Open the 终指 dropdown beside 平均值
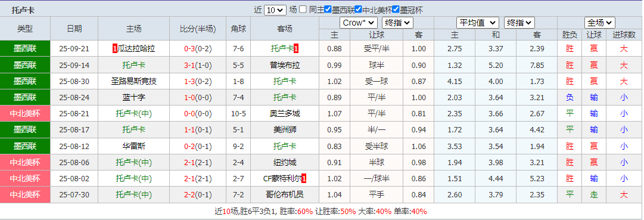The width and height of the screenshot is (644, 220). point(519,23)
